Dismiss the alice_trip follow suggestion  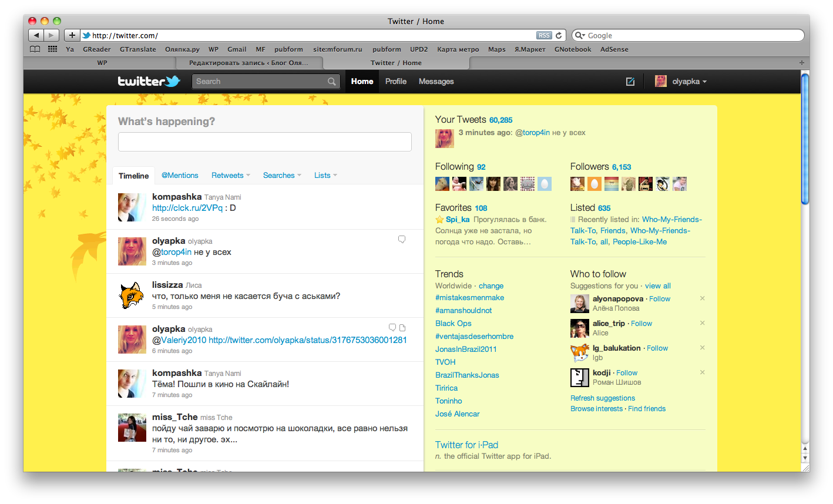tap(702, 323)
